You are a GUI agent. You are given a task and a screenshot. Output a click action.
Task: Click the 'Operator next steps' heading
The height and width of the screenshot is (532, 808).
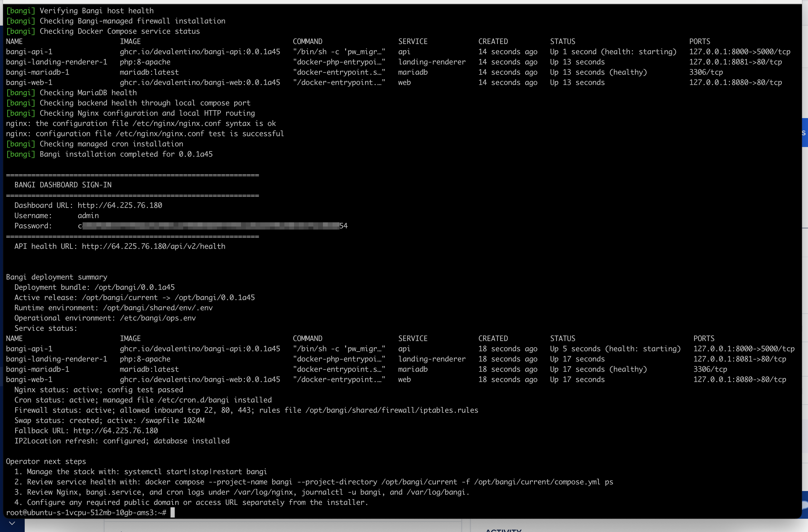pyautogui.click(x=46, y=462)
